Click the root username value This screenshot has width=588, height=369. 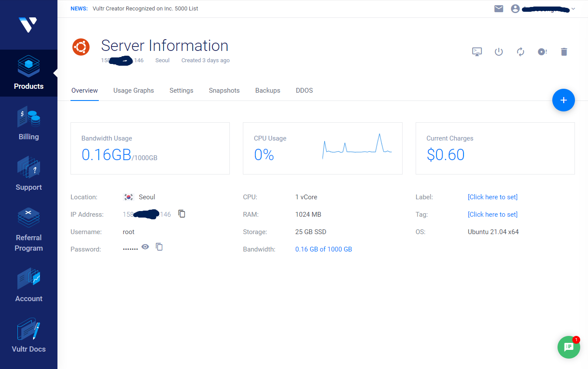[x=128, y=232]
